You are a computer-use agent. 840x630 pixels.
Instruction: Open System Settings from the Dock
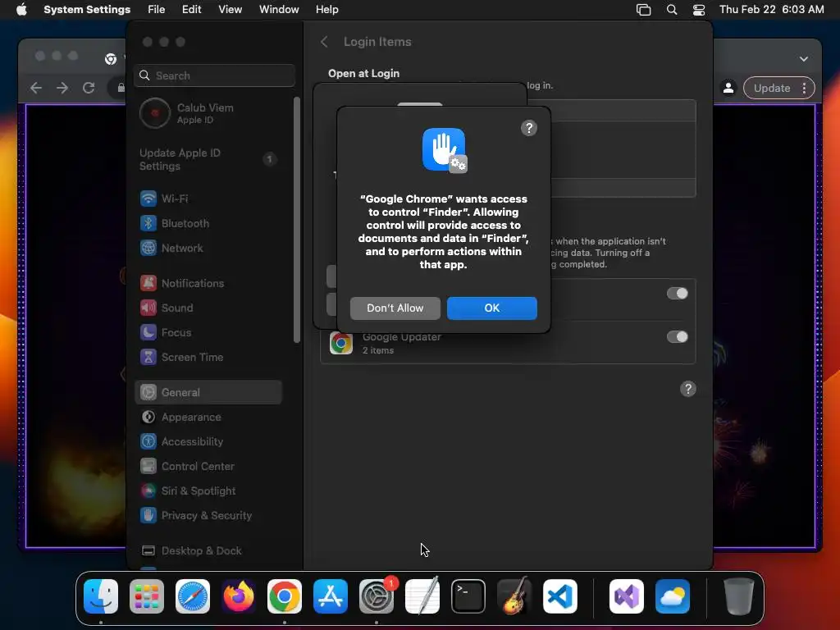click(377, 596)
